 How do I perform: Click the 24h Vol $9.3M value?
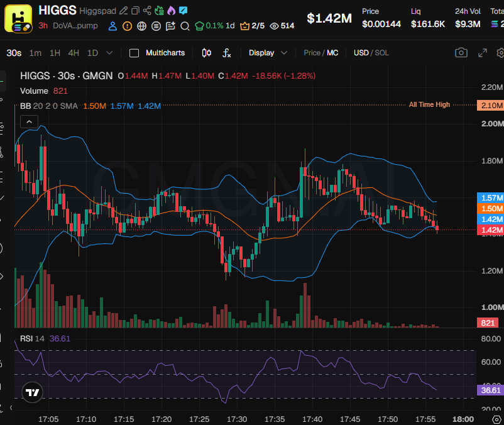tap(468, 24)
